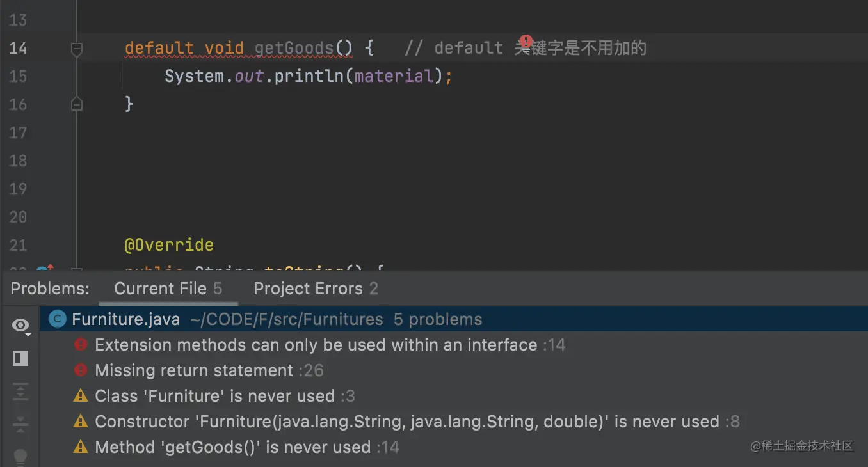The width and height of the screenshot is (868, 467).
Task: Click the 'default' keyword on line 14
Action: click(x=159, y=48)
